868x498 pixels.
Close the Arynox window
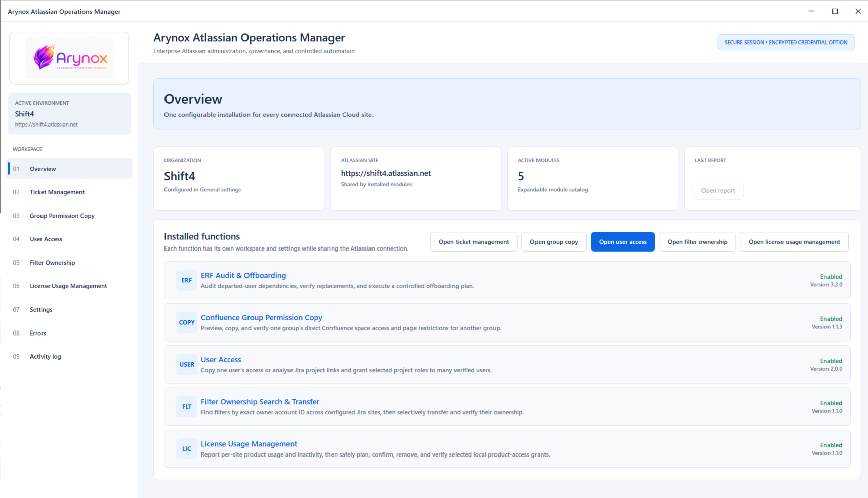coord(858,11)
